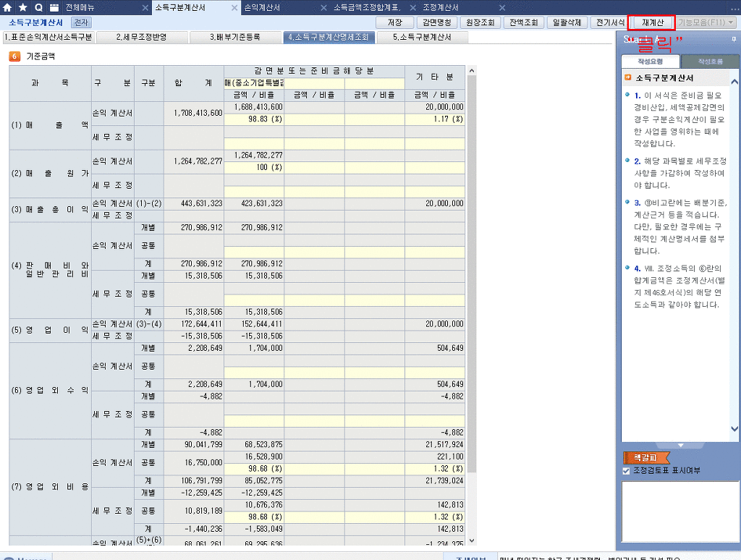Click the help text scroll-down chevron
The image size is (741, 560).
[x=734, y=429]
